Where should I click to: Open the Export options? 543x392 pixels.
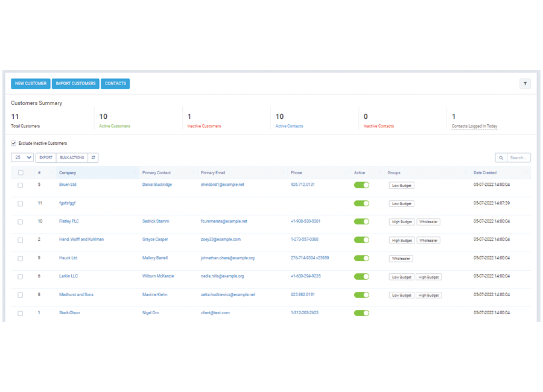tap(46, 157)
